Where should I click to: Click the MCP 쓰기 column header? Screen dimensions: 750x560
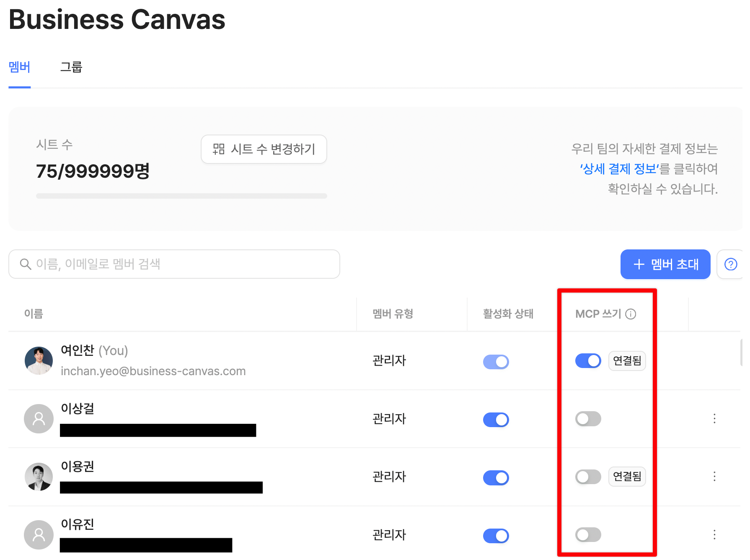[x=598, y=314]
